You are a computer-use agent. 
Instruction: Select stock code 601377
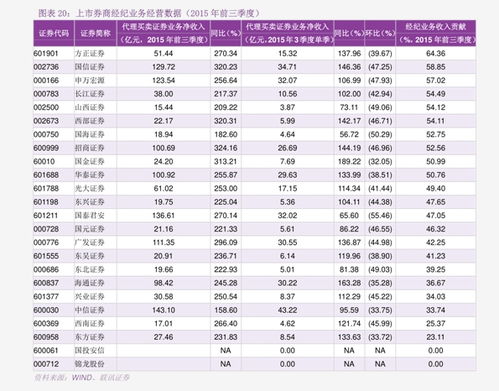pyautogui.click(x=46, y=296)
